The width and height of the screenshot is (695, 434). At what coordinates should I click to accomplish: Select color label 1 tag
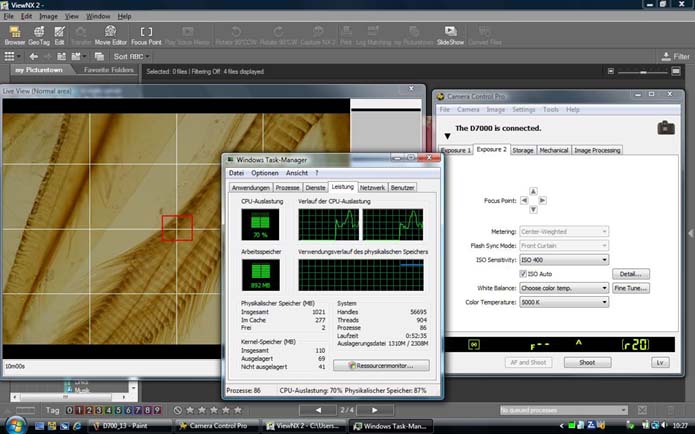tap(79, 410)
